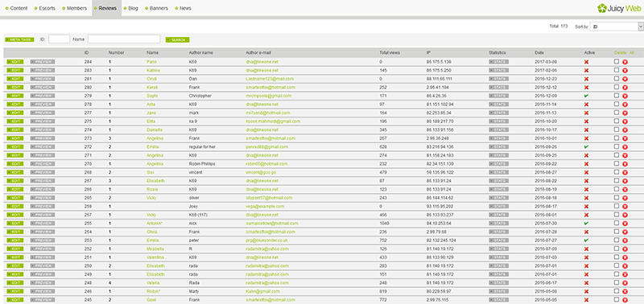Viewport: 644px width, 304px height.
Task: Check the delete checkbox for review 277
Action: pyautogui.click(x=617, y=113)
